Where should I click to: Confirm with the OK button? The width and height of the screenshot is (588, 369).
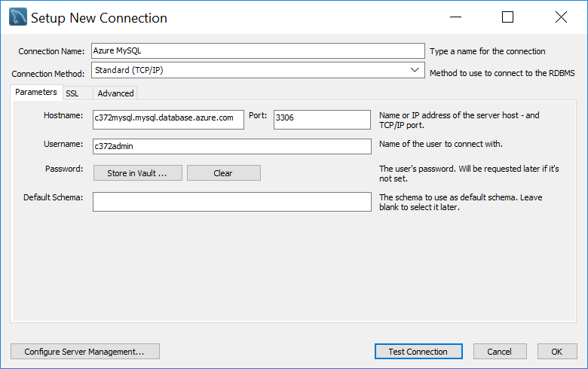click(x=557, y=352)
